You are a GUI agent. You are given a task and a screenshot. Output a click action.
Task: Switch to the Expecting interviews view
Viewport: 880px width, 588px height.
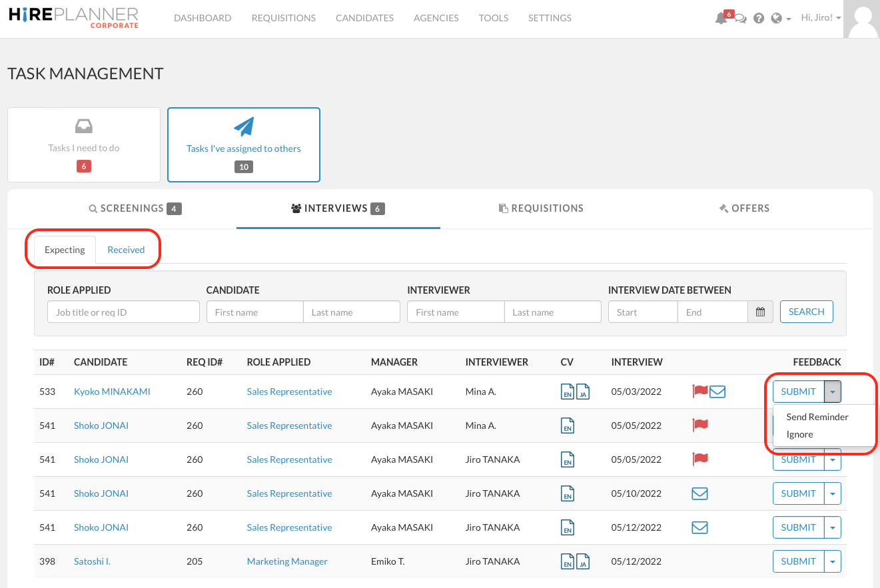tap(65, 249)
